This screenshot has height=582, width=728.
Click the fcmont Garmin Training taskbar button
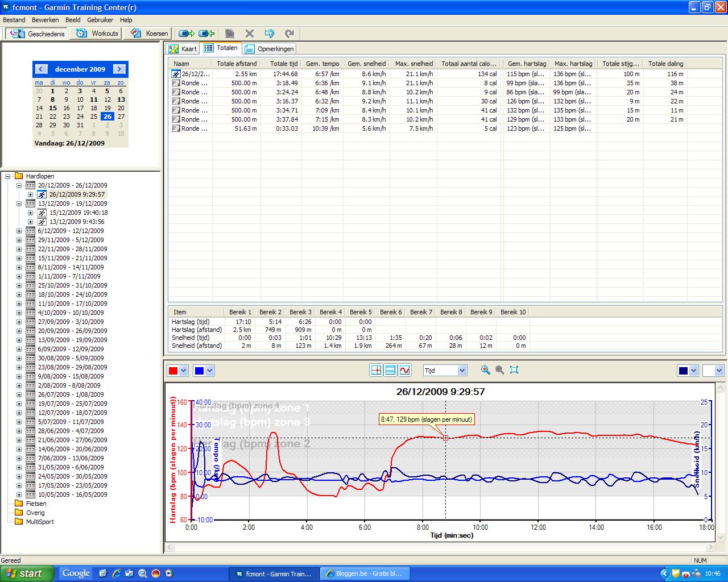[274, 574]
